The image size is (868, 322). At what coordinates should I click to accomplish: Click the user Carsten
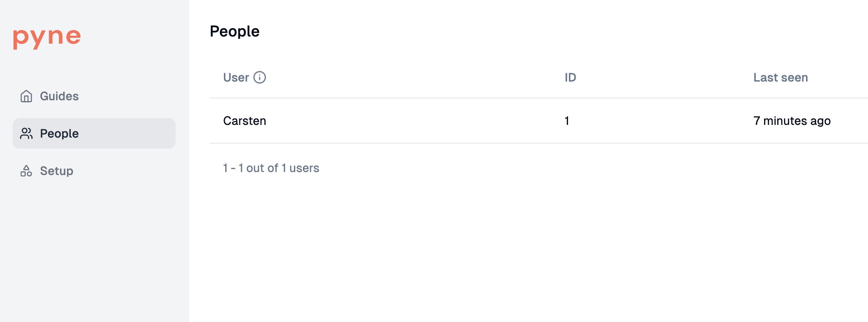(x=245, y=121)
